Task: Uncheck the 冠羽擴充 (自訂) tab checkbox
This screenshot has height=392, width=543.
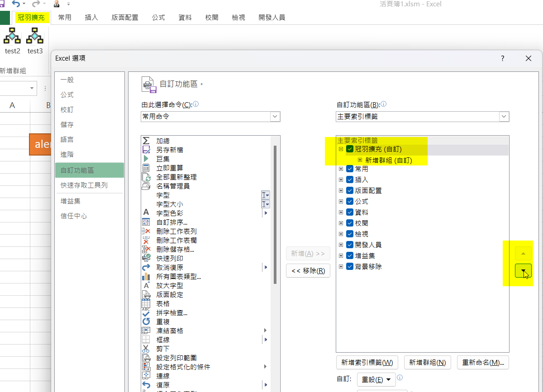Action: [x=350, y=149]
